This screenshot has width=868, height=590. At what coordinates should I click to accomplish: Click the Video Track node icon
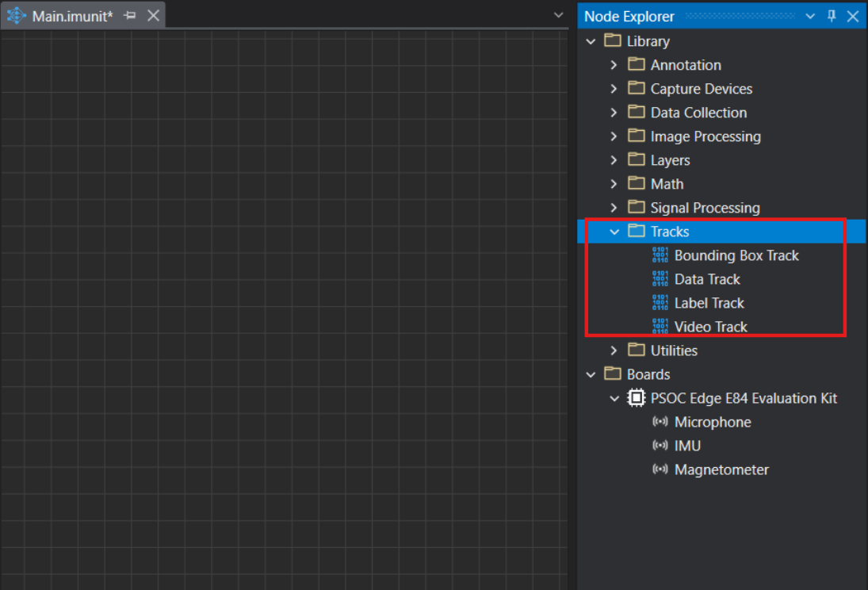660,327
